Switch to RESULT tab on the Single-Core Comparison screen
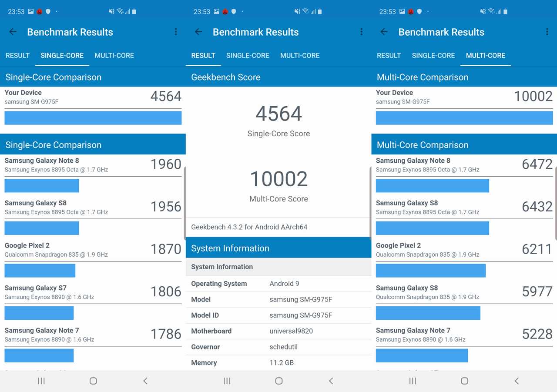The height and width of the screenshot is (392, 557). 17,56
